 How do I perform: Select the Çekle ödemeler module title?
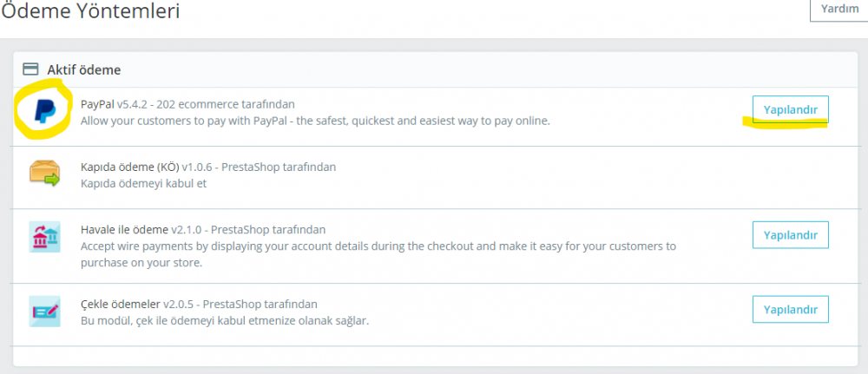[x=121, y=304]
